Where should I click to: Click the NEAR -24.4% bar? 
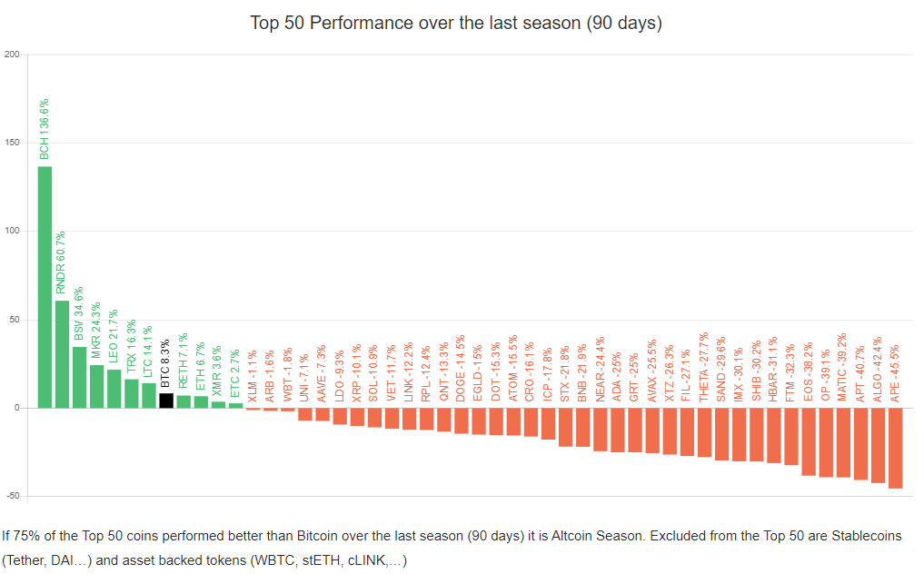600,429
